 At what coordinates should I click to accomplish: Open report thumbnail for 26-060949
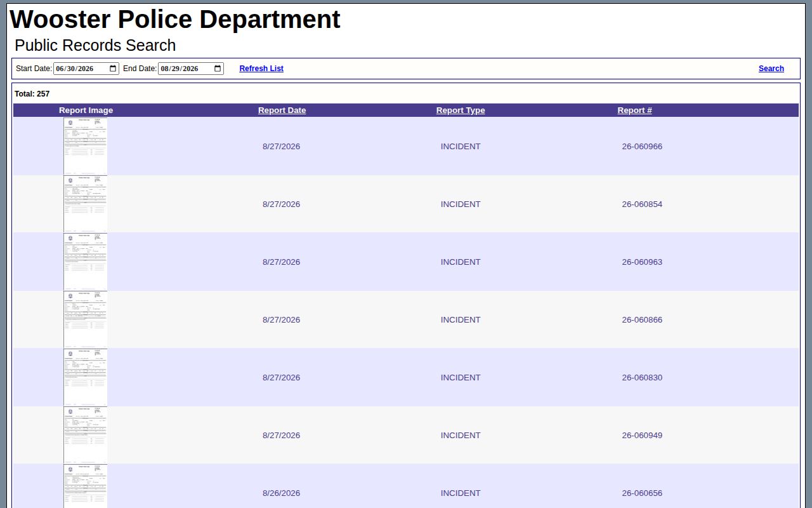(x=86, y=435)
